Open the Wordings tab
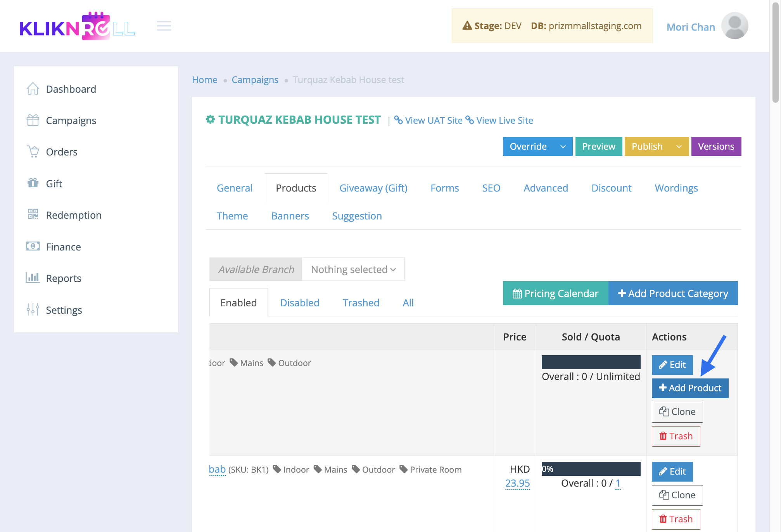The height and width of the screenshot is (532, 781). pyautogui.click(x=676, y=188)
